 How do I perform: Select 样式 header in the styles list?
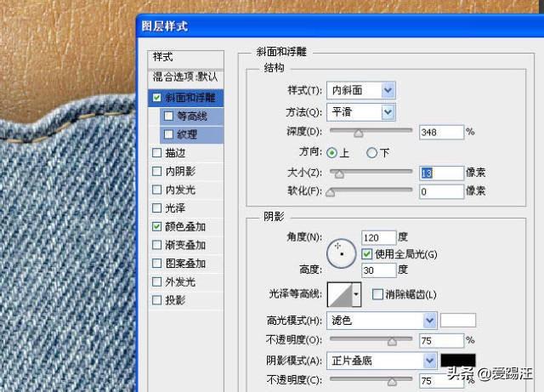click(x=185, y=60)
